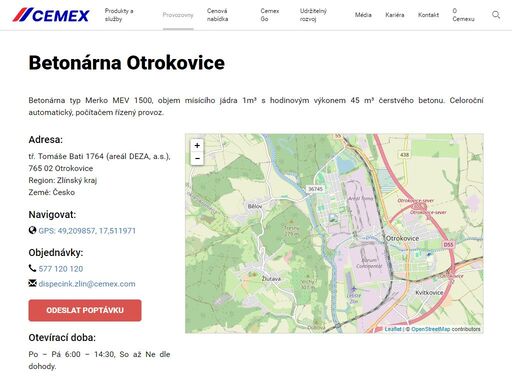Click the Betonárna Otrokovice heading
512x384 pixels.
127,63
